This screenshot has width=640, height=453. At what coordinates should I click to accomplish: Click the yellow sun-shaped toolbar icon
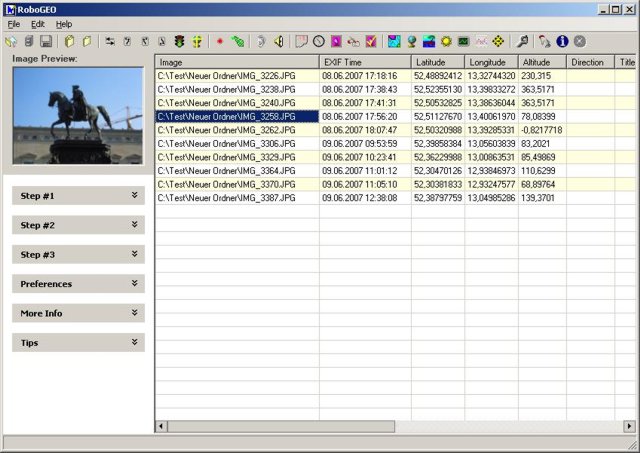(446, 41)
